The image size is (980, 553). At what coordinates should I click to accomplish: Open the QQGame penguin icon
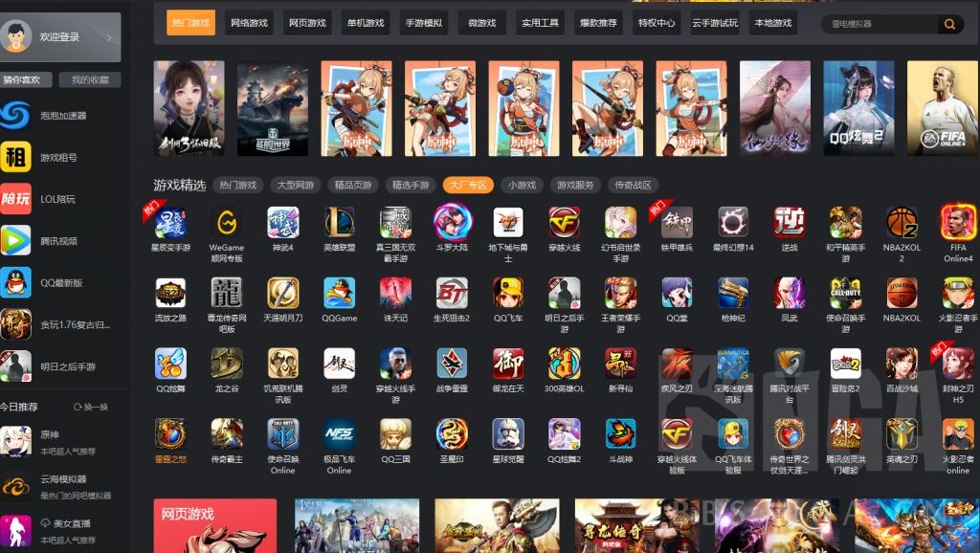(340, 293)
